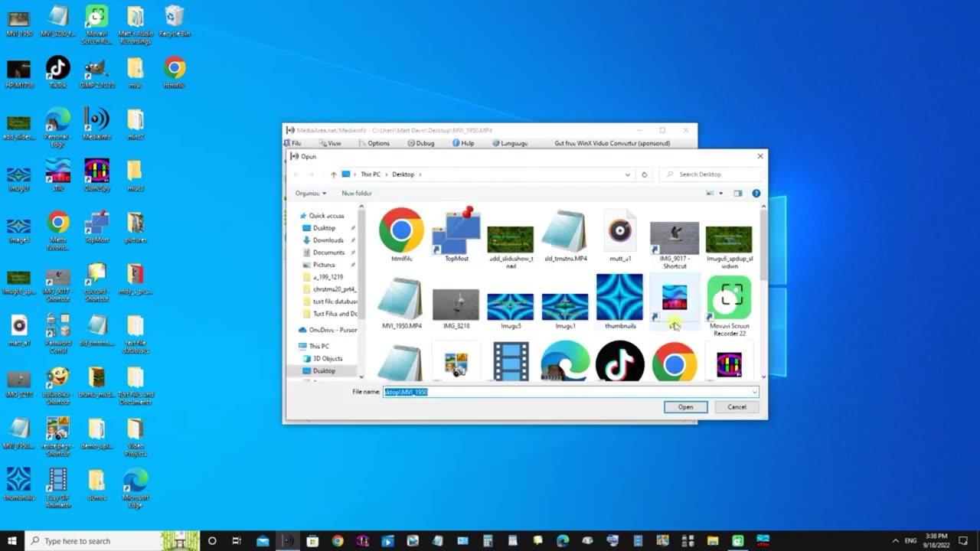
Task: Select Pictures in navigation pane
Action: [324, 265]
